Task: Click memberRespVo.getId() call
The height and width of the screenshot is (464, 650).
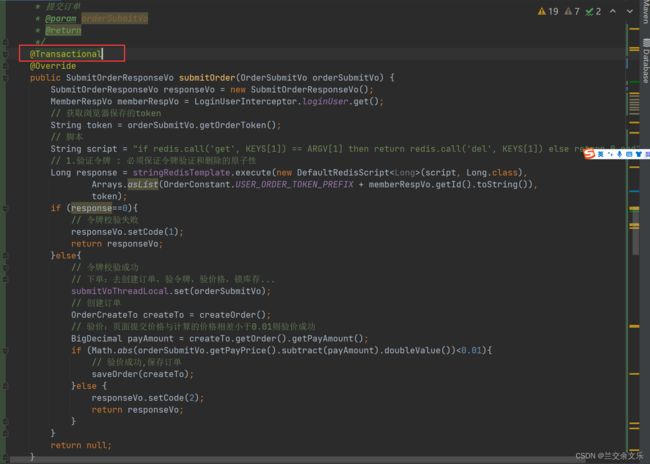Action: pyautogui.click(x=420, y=185)
